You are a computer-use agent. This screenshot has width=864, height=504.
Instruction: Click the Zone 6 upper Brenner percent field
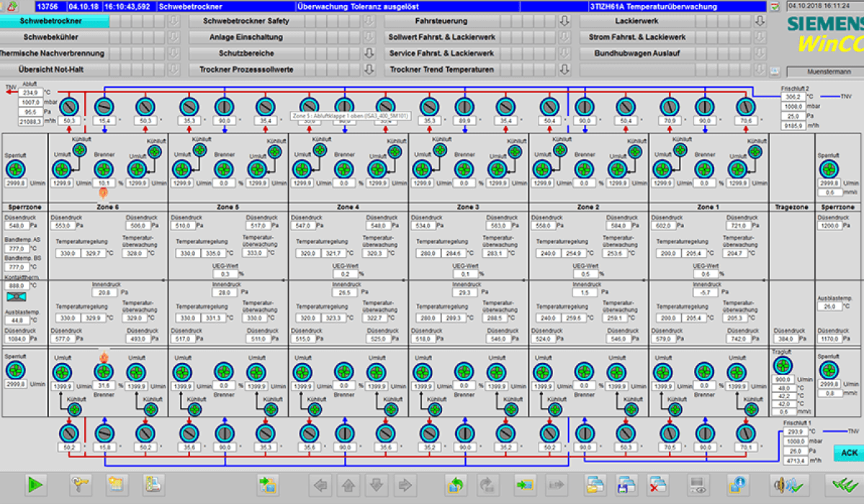(x=104, y=184)
